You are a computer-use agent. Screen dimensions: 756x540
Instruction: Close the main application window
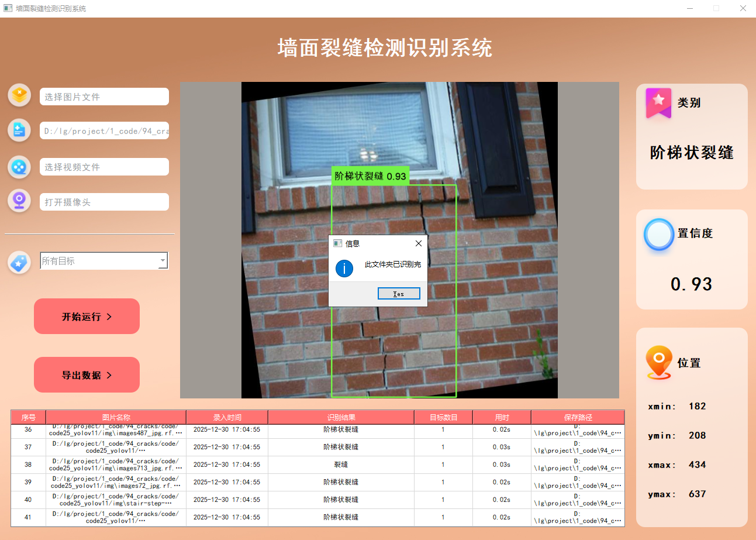(743, 8)
